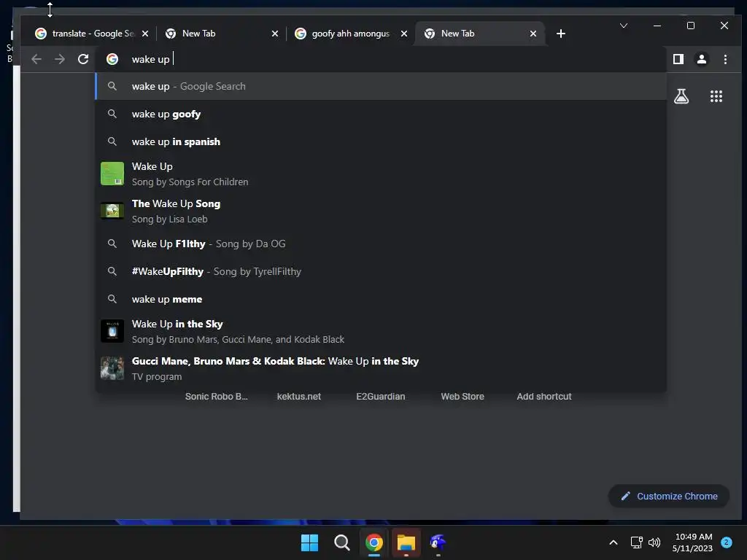
Task: Choose Gucci Mane TV program suggestion
Action: [x=381, y=368]
